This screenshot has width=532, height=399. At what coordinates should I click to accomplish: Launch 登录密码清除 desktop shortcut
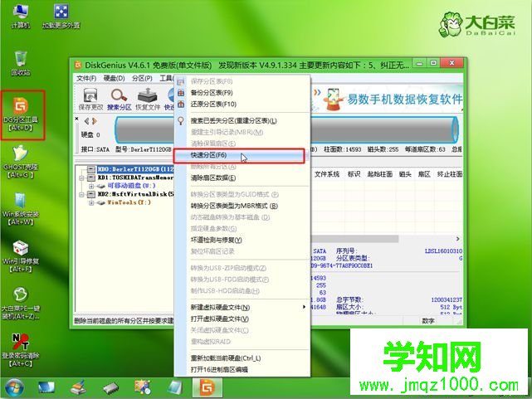click(x=21, y=351)
